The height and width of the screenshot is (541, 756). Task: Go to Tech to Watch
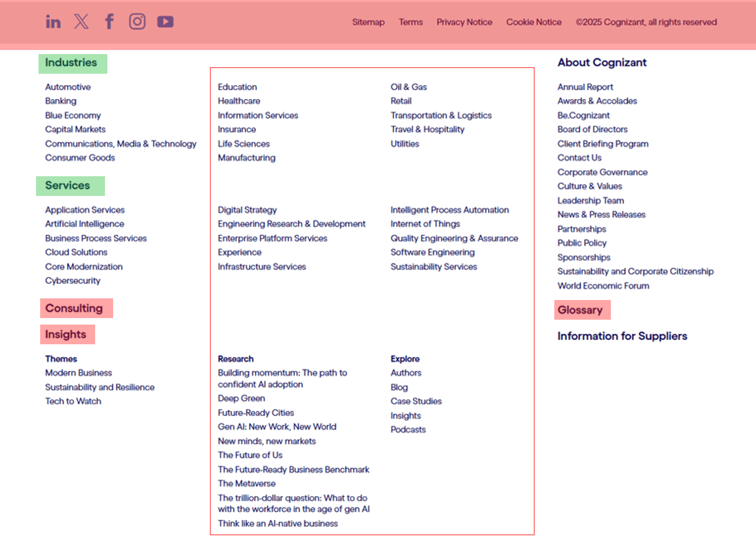[73, 401]
